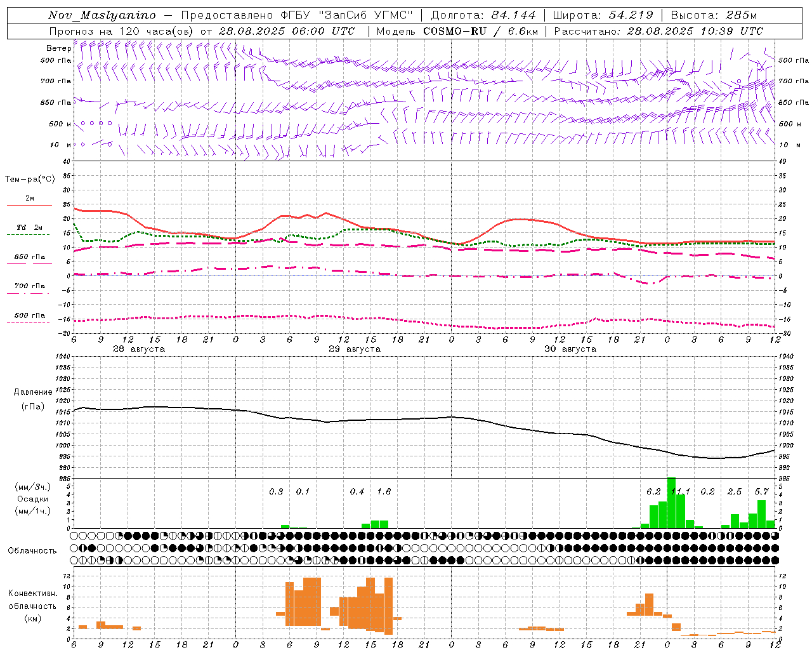Click the 1.6 precipitation total value

click(384, 492)
